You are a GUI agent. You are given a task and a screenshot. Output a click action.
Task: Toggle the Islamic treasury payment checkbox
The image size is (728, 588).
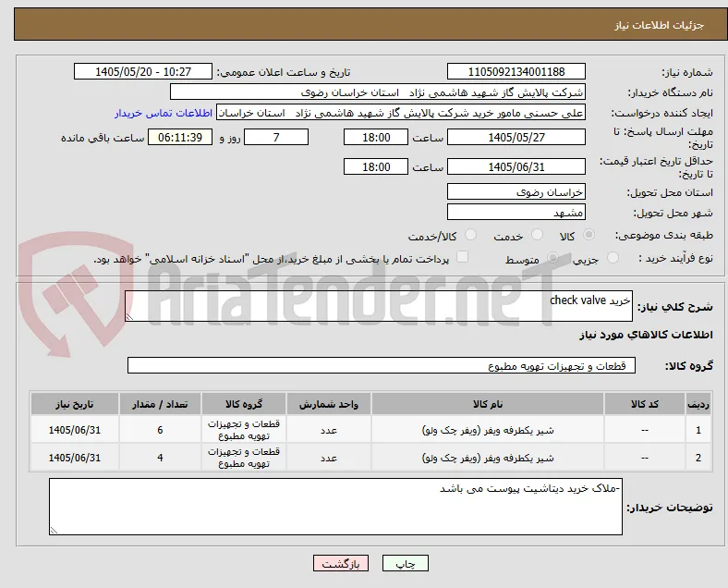coord(463,257)
